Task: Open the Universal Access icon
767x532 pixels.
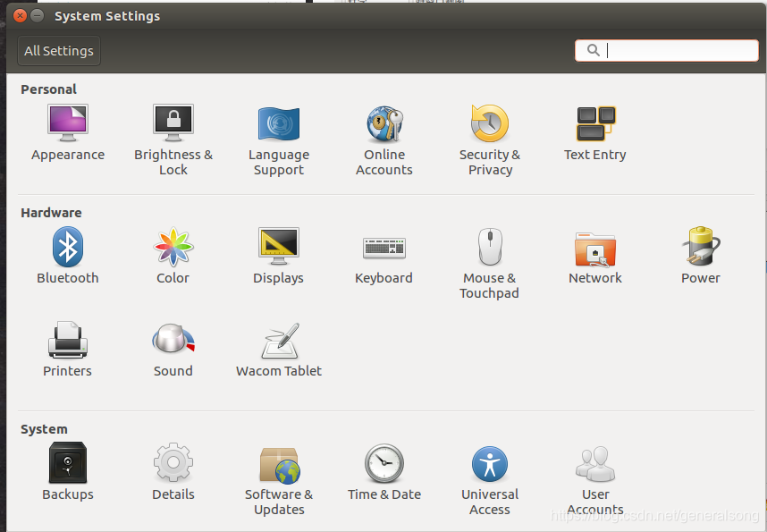Action: 490,464
